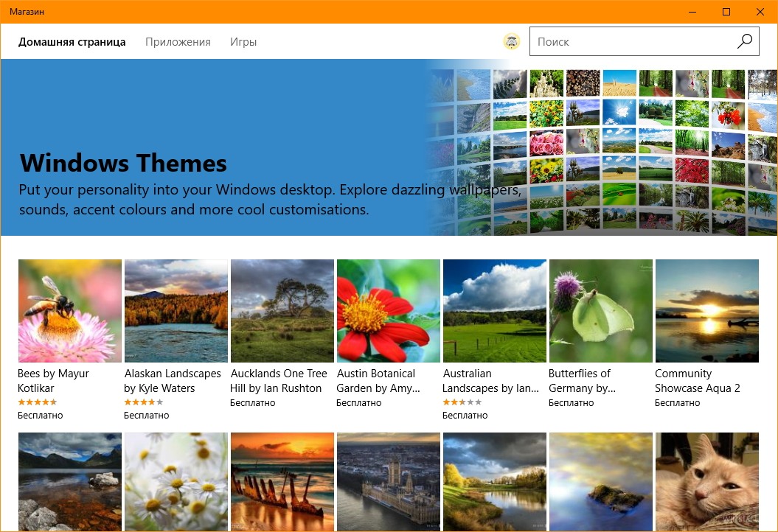Click Бесплатно under Bees by Mayur Kotlikar
Screen dimensions: 778x532
tap(40, 416)
